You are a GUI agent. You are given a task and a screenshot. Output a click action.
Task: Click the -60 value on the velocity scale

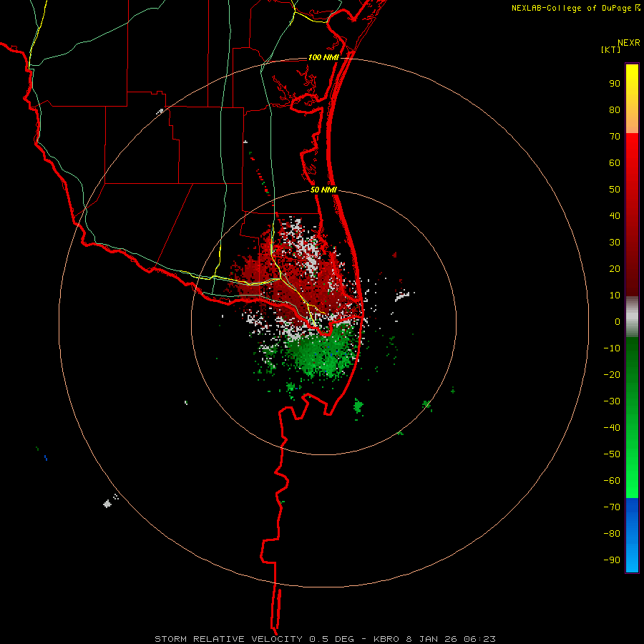612,481
